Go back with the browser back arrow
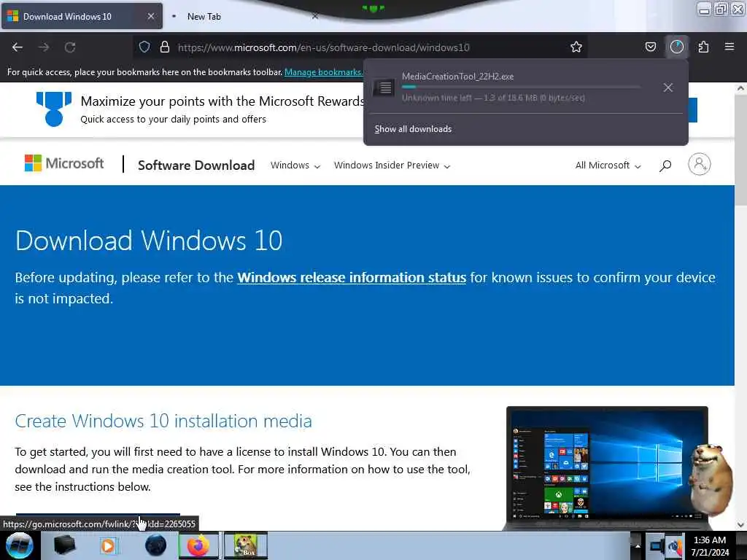 pyautogui.click(x=18, y=47)
